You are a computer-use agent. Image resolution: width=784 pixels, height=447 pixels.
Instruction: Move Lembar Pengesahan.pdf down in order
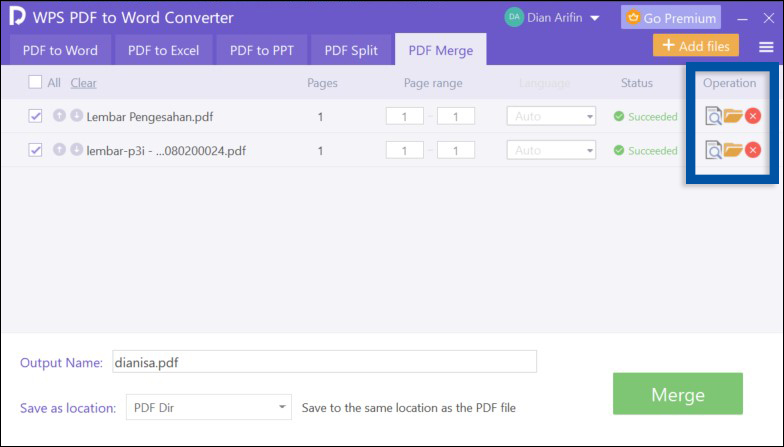(76, 116)
